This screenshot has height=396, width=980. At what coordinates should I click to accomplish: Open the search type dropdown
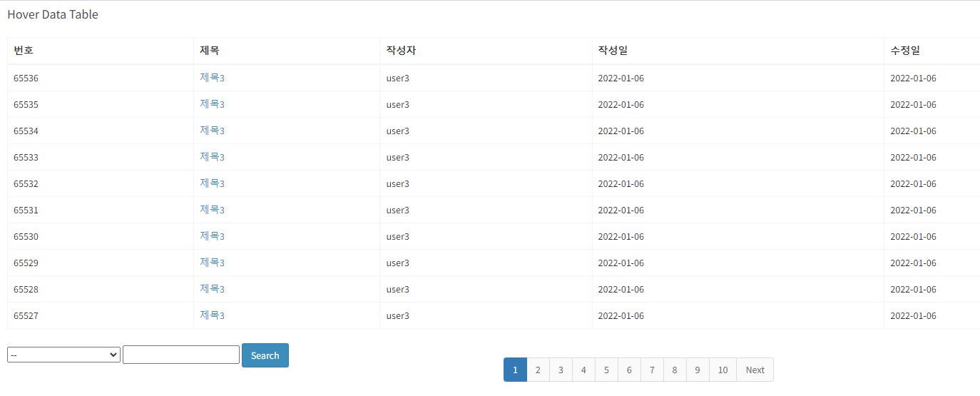(63, 355)
